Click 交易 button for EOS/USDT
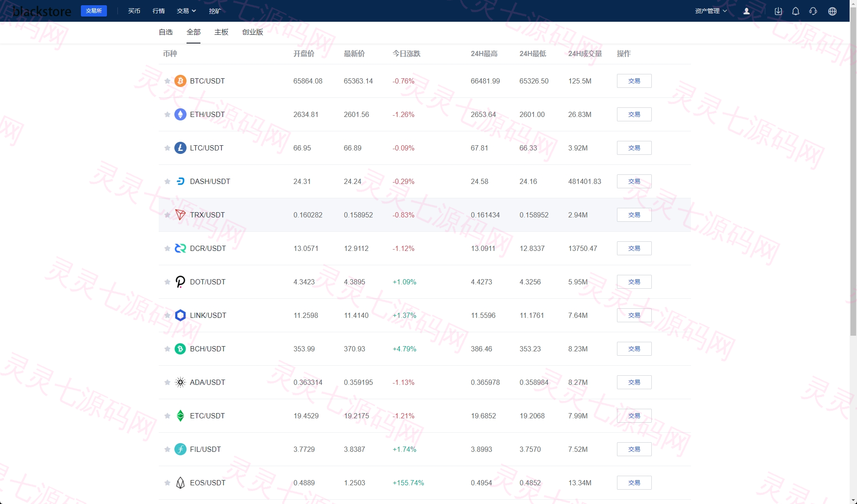The image size is (857, 504). (x=634, y=483)
